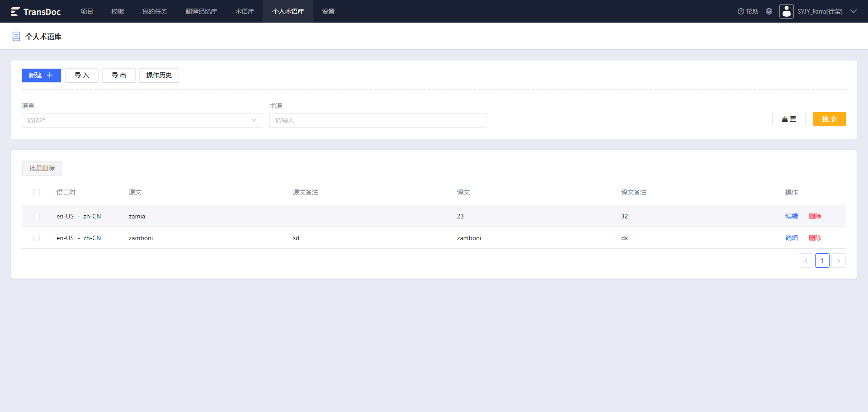Click the SYJY_Farra username
The height and width of the screenshot is (412, 868).
pyautogui.click(x=820, y=11)
